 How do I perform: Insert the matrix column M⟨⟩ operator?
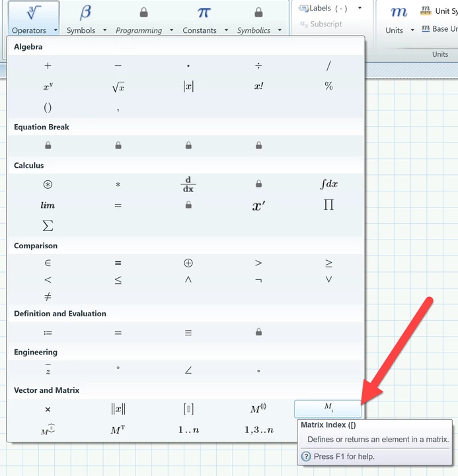tap(258, 409)
